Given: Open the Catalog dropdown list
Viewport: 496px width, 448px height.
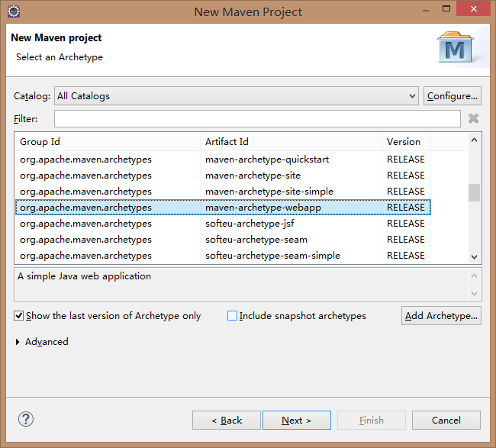Looking at the screenshot, I should tap(237, 96).
